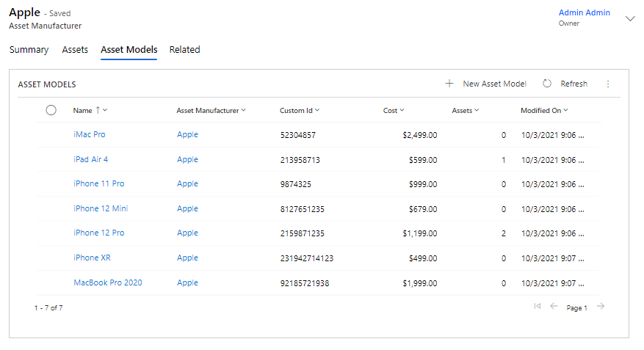Click the Refresh circular arrow icon

[547, 84]
